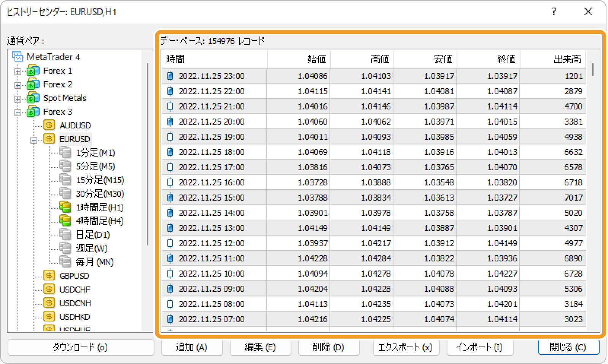Click volume value 6890

(573, 258)
